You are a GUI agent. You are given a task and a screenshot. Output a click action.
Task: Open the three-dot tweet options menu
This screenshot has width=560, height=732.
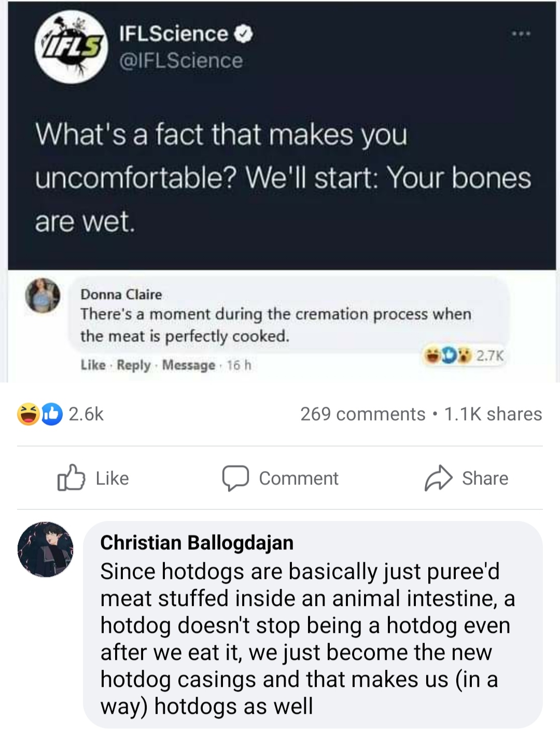coord(520,34)
